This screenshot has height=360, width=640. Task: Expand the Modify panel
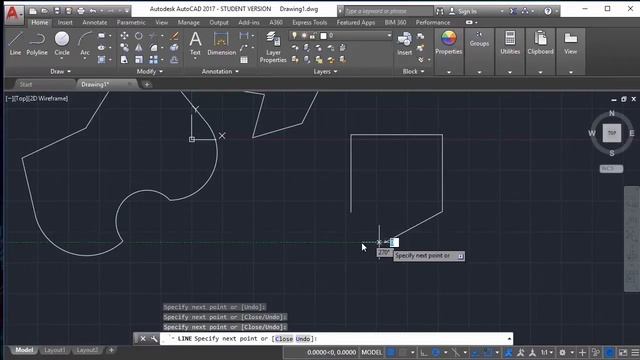click(150, 71)
